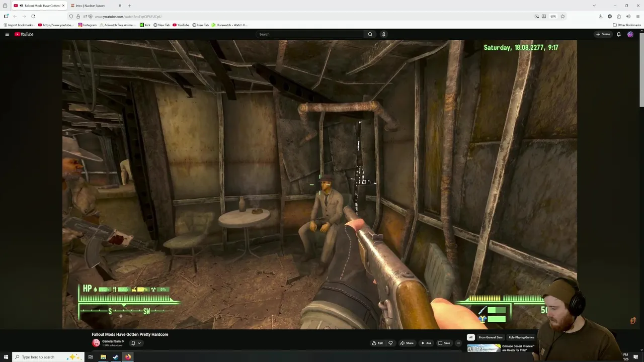
Task: Open the YouTube account avatar menu
Action: pyautogui.click(x=630, y=34)
